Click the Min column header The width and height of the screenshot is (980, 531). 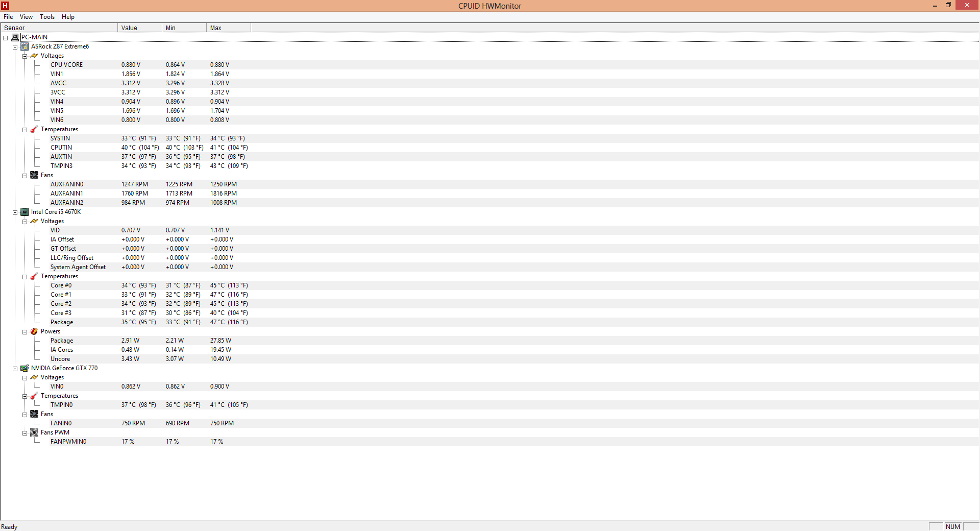pos(184,28)
